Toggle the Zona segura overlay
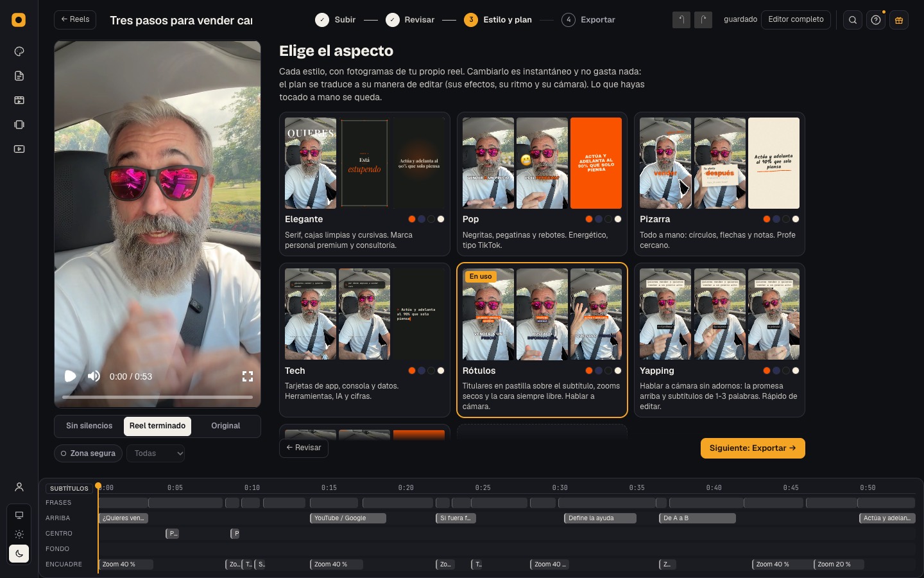This screenshot has width=924, height=578. coord(89,453)
